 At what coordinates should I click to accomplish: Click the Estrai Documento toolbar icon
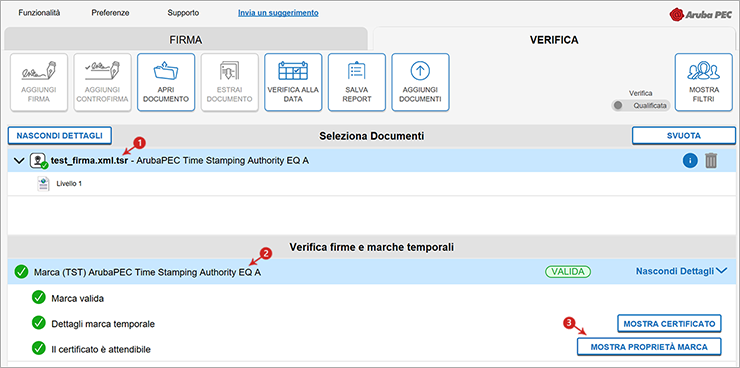pos(230,83)
